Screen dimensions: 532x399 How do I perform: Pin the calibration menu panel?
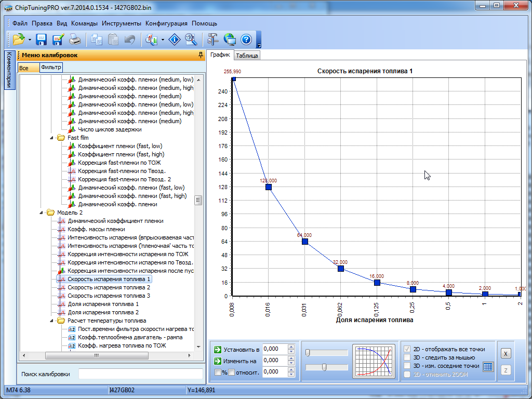point(201,55)
